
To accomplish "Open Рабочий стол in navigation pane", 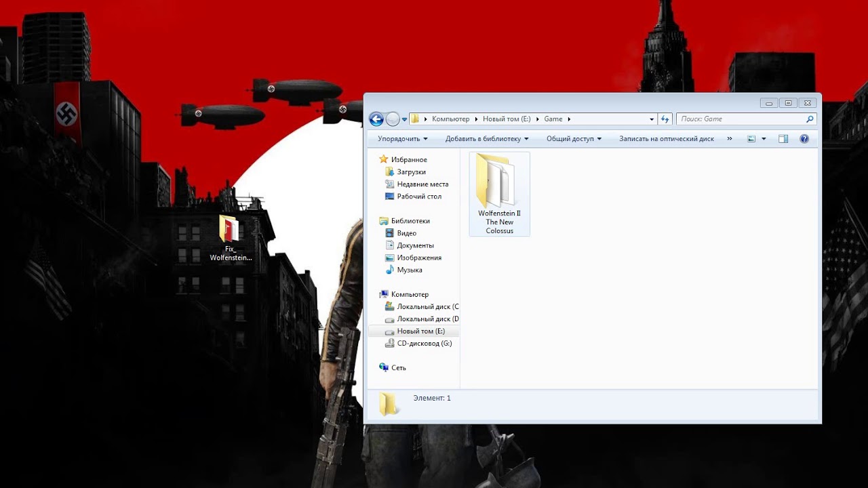I will 419,197.
